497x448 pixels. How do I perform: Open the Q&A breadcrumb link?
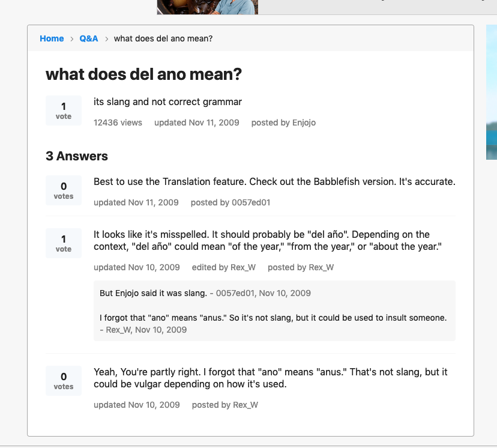tap(89, 38)
